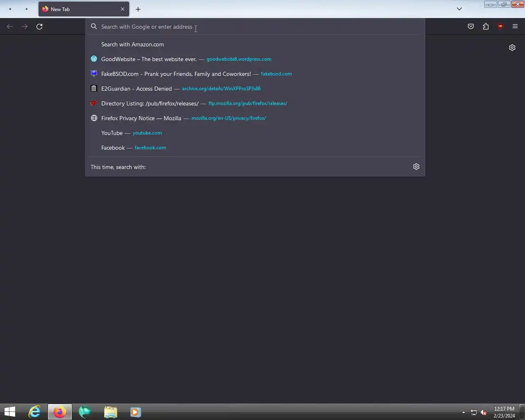Focus the Search with Google address field

[255, 27]
